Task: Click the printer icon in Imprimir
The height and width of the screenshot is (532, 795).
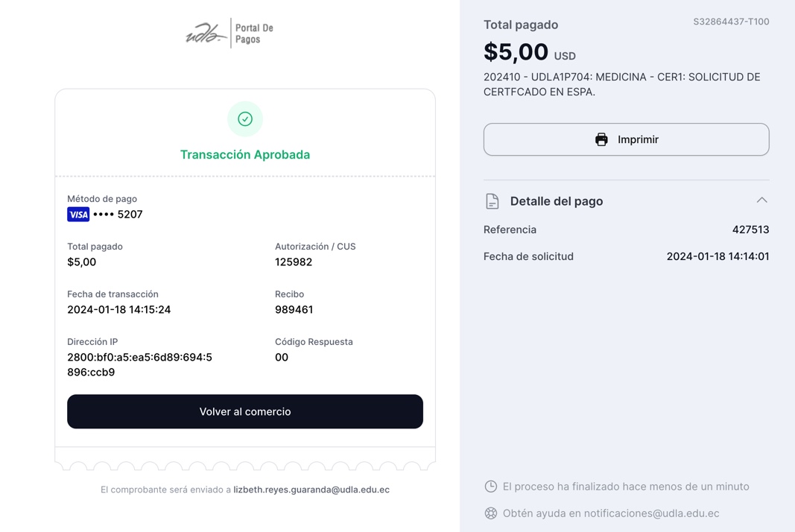Action: click(601, 139)
